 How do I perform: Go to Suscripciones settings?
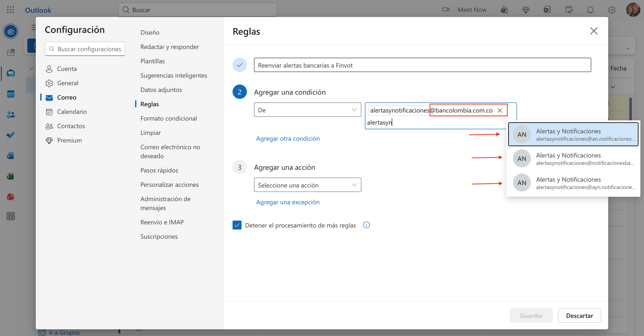pyautogui.click(x=159, y=236)
